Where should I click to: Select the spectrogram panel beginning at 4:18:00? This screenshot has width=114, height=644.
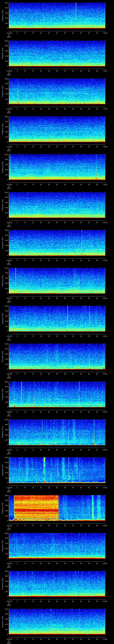tap(57, 167)
